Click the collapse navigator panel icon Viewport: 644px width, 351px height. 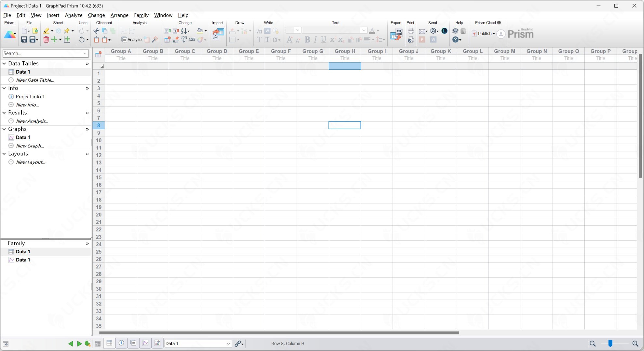(6, 344)
